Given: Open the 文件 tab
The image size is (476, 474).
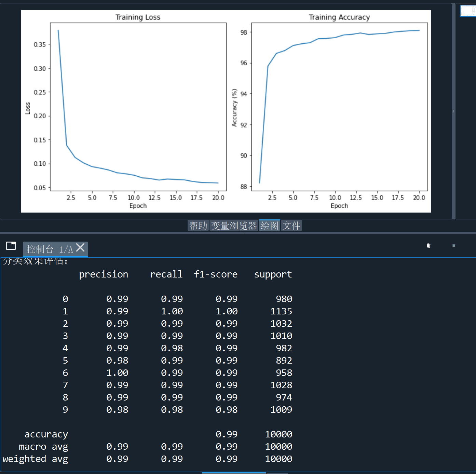Looking at the screenshot, I should click(291, 226).
